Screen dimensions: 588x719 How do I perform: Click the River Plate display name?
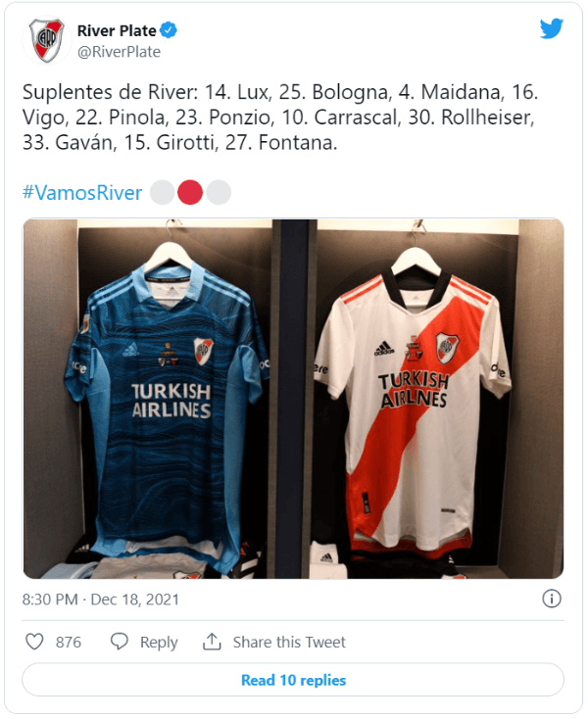click(x=117, y=30)
